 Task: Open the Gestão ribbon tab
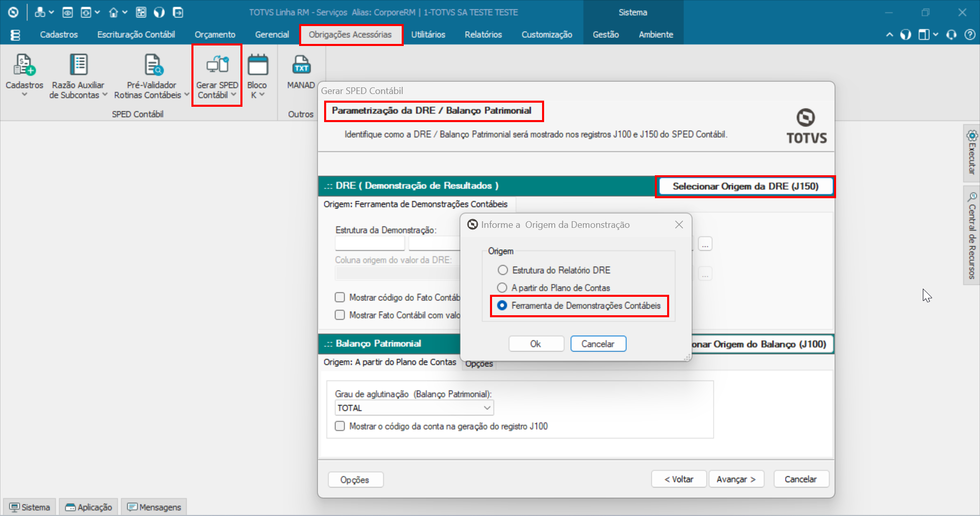pyautogui.click(x=606, y=35)
